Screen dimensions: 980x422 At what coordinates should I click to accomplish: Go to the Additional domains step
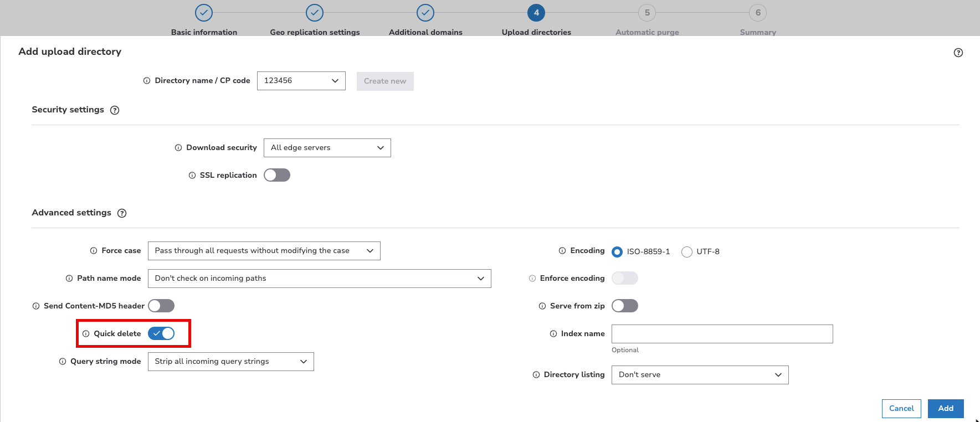(425, 13)
